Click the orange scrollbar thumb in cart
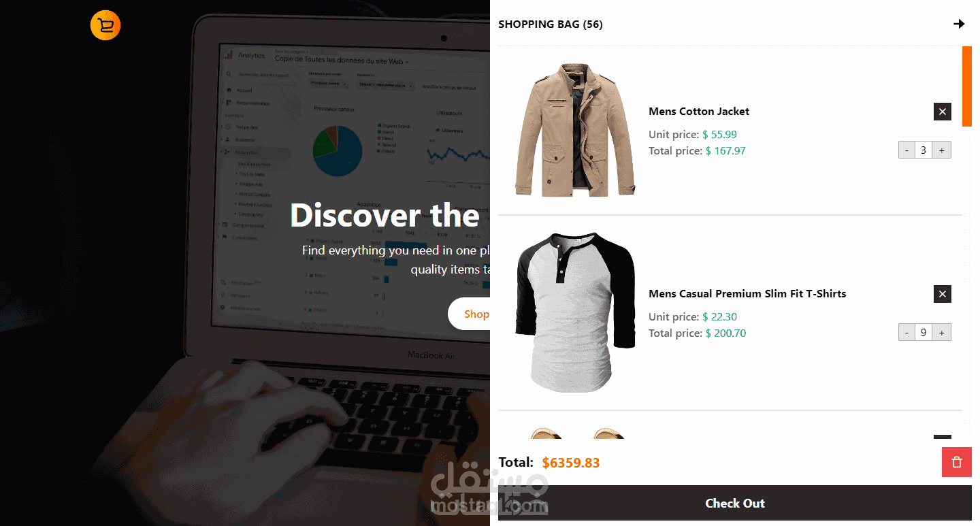 pos(967,86)
